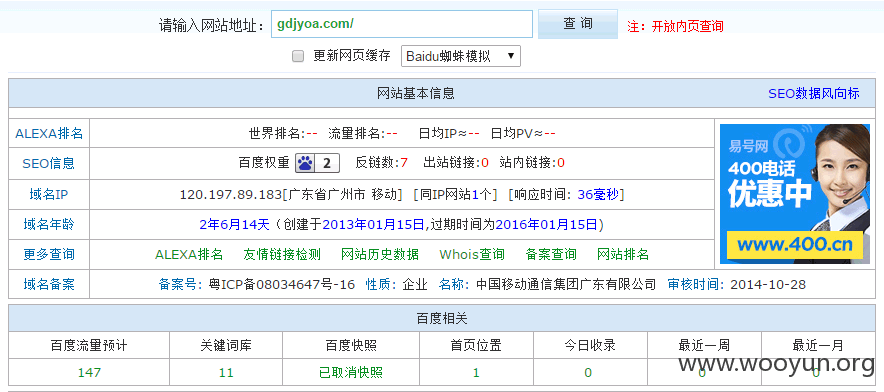Click the backlink count 7
884x392 pixels.
pos(404,164)
